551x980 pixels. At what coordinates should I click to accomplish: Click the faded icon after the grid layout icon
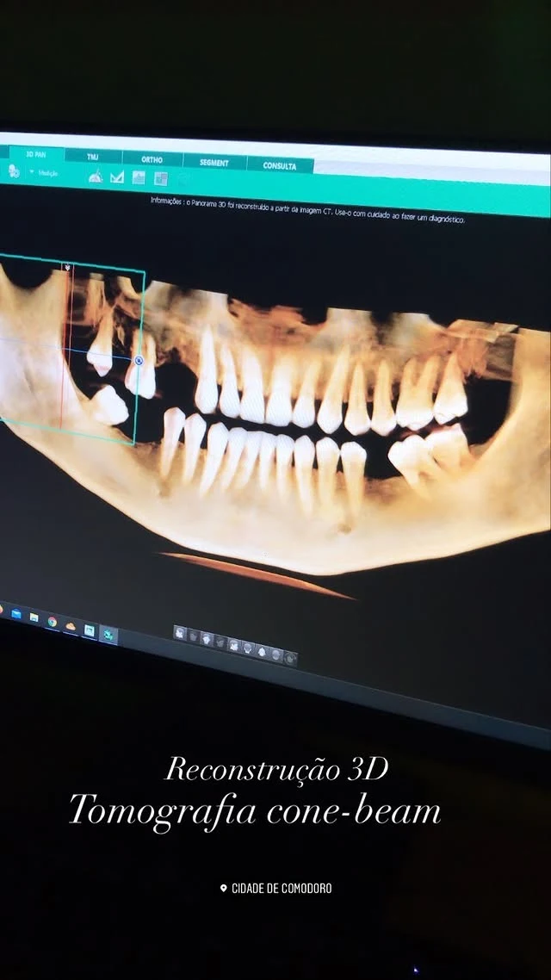(183, 181)
